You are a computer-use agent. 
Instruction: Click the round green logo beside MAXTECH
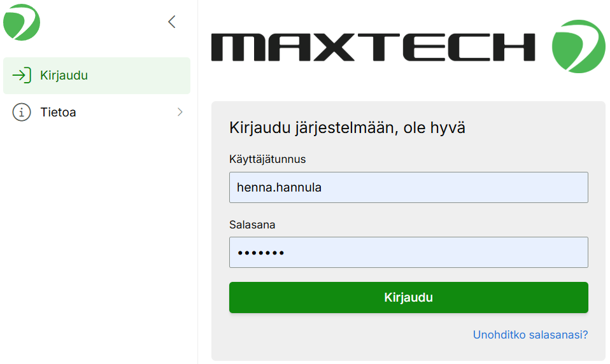pos(578,46)
